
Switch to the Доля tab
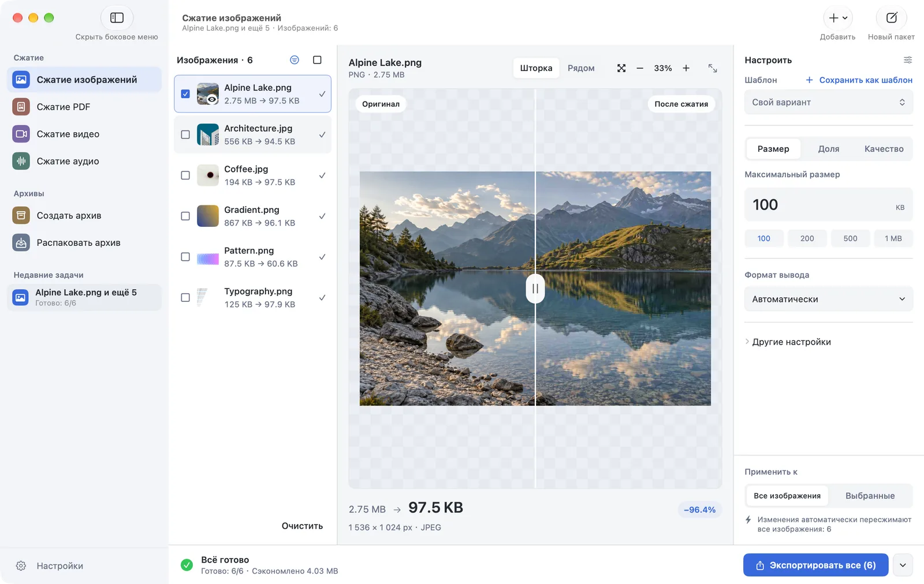coord(829,149)
